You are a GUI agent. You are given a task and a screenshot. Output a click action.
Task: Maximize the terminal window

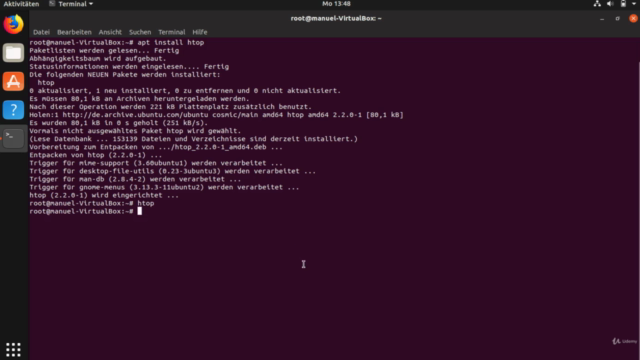tap(618, 18)
